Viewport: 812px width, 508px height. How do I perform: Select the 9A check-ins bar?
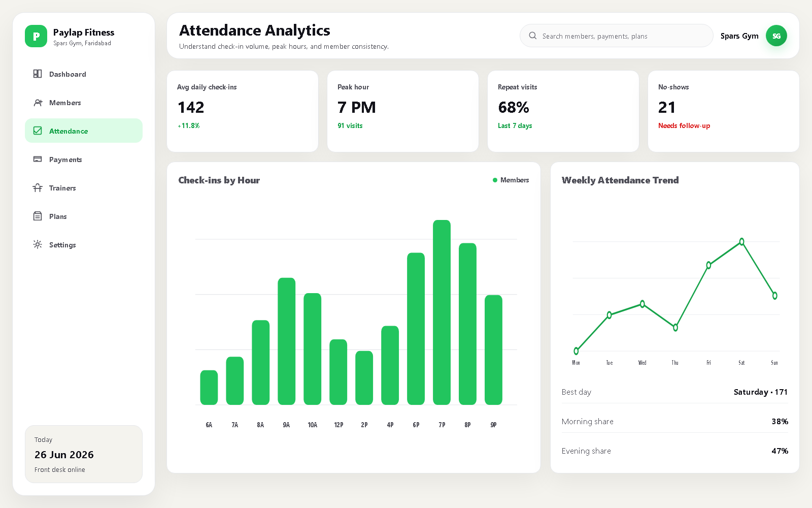[x=286, y=341]
